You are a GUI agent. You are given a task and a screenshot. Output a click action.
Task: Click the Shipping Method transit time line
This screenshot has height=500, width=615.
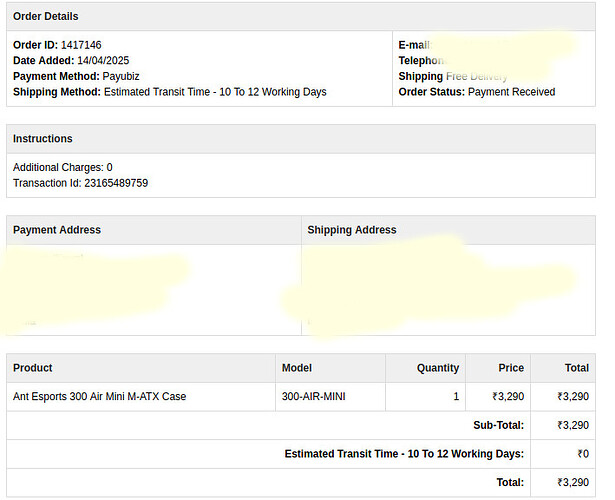(169, 92)
